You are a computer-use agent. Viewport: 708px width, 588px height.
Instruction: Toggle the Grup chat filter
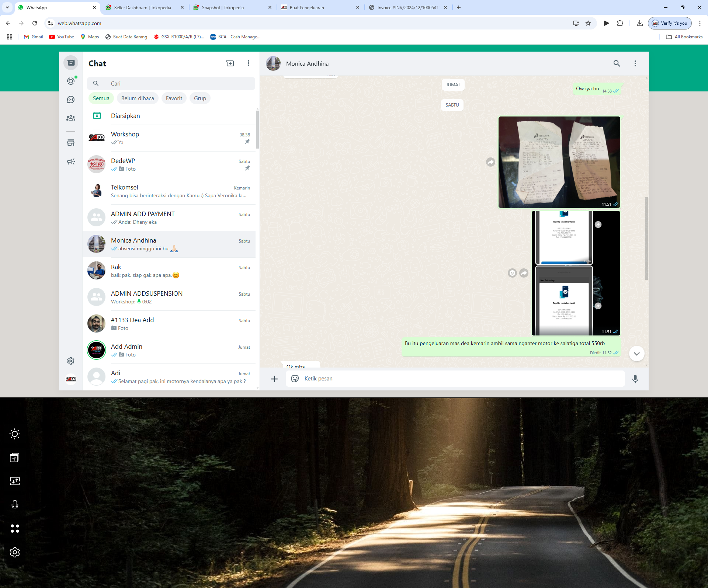coord(200,98)
